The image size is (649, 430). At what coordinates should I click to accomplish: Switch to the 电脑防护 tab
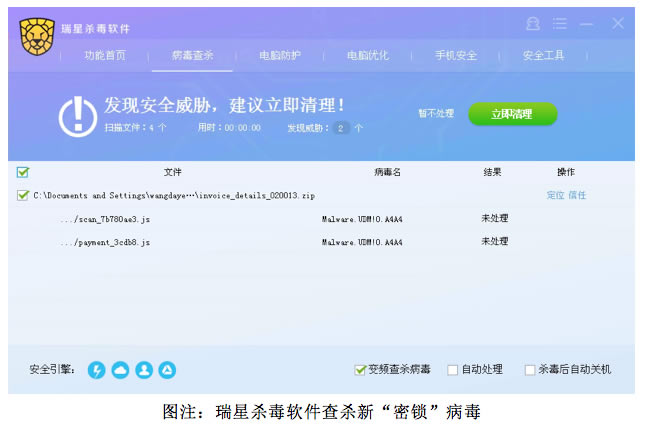click(x=280, y=55)
